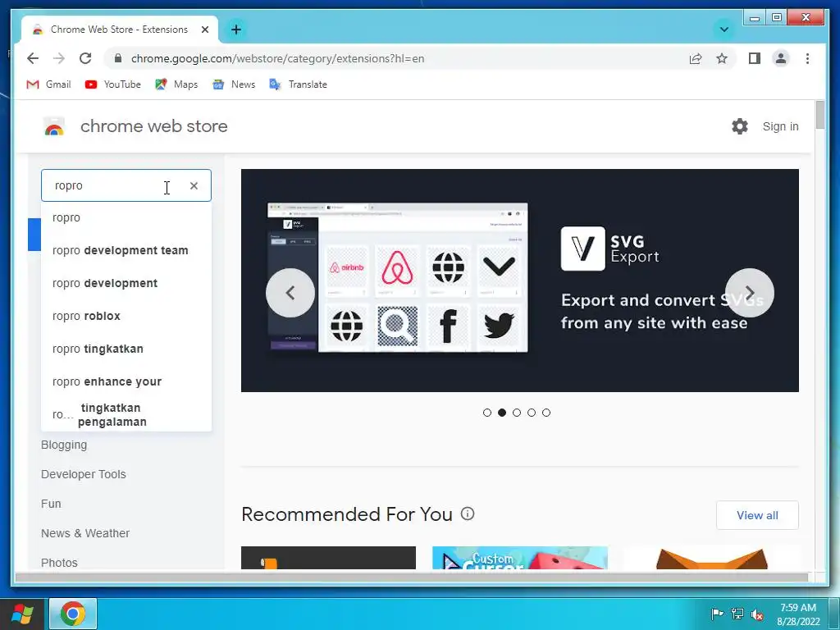Open the Chrome profile avatar
840x630 pixels.
[x=781, y=58]
